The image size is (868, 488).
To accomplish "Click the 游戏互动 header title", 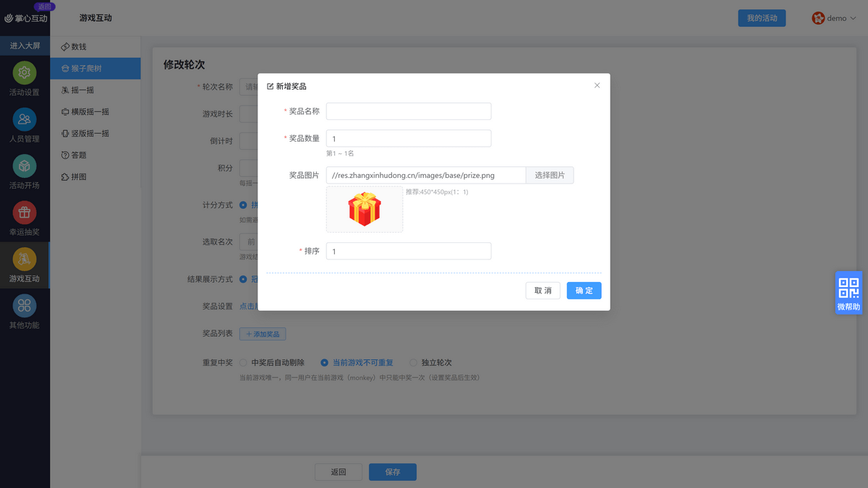I will [x=95, y=18].
